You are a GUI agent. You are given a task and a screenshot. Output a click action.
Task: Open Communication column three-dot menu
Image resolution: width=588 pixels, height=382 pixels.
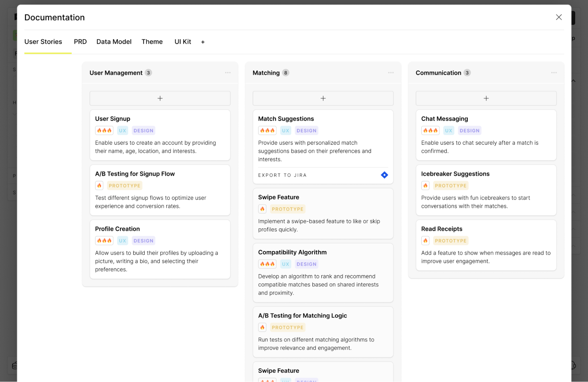coord(554,73)
